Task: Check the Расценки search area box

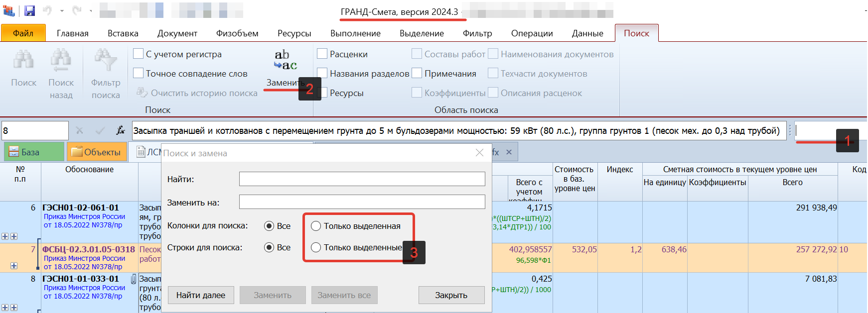Action: 322,54
